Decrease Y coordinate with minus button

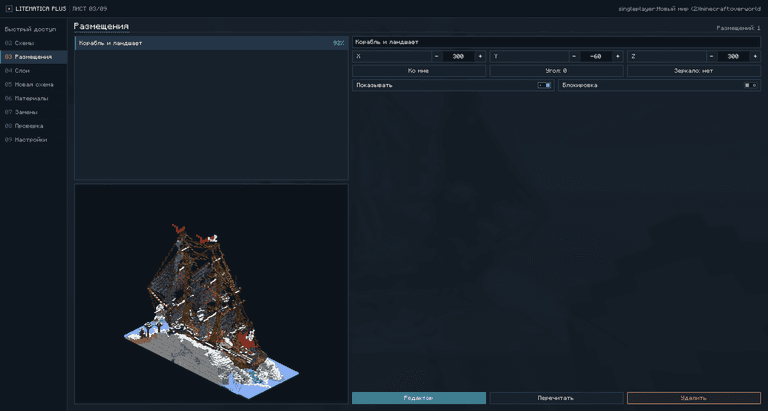pos(574,56)
